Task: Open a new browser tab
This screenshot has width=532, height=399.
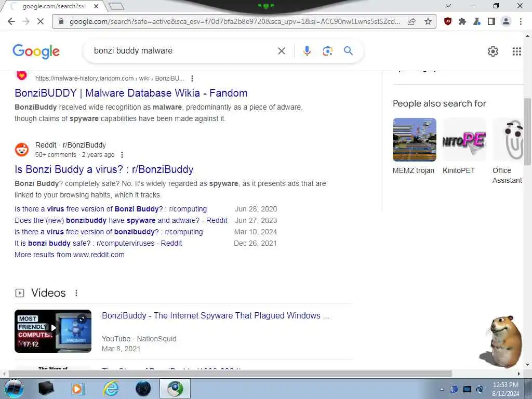Action: click(x=116, y=6)
